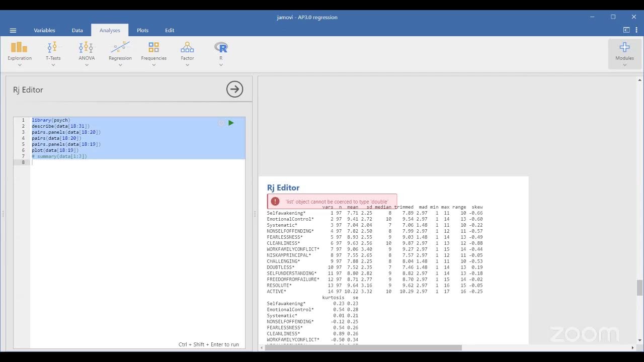The height and width of the screenshot is (362, 644).
Task: Expand the R dropdown chevron
Action: 220,65
